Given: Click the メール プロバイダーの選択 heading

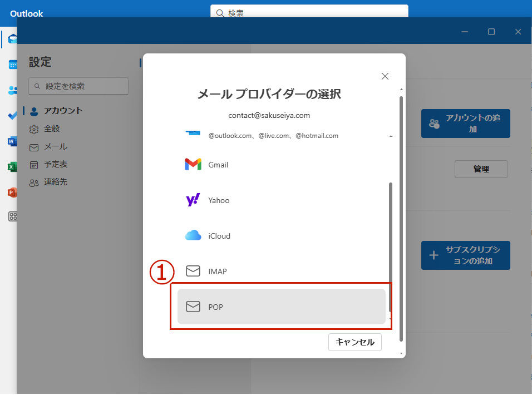Looking at the screenshot, I should point(269,94).
